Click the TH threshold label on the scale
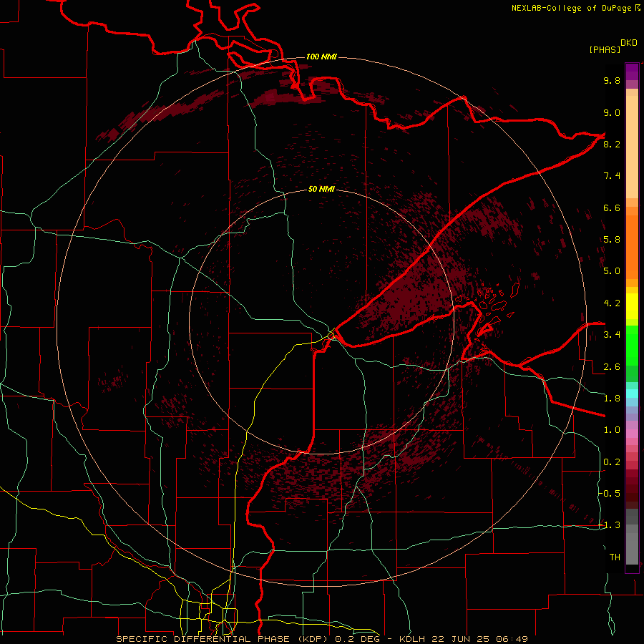 point(615,557)
